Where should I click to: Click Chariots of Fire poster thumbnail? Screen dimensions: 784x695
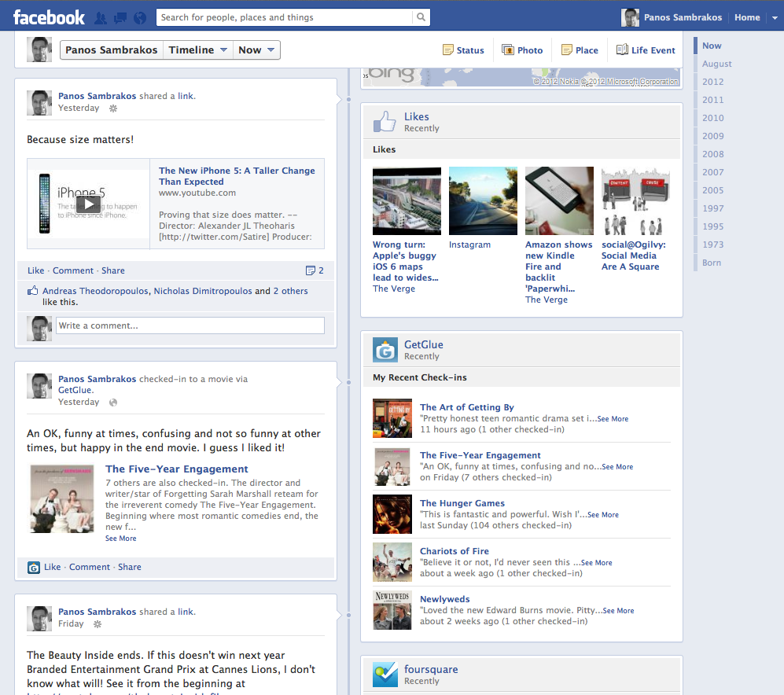point(392,562)
